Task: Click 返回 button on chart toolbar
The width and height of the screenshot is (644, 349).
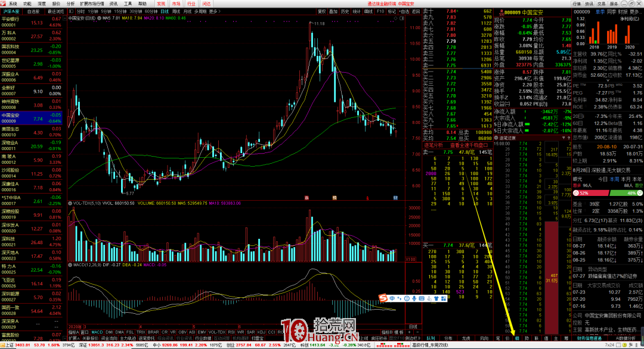Action: click(416, 11)
